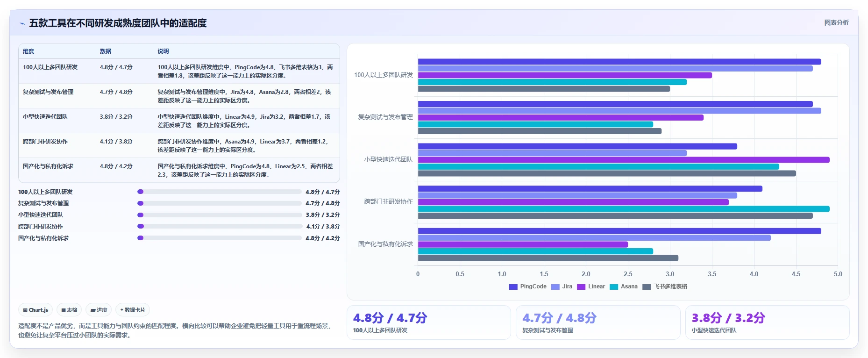Click the 维度 table column header

pos(28,51)
